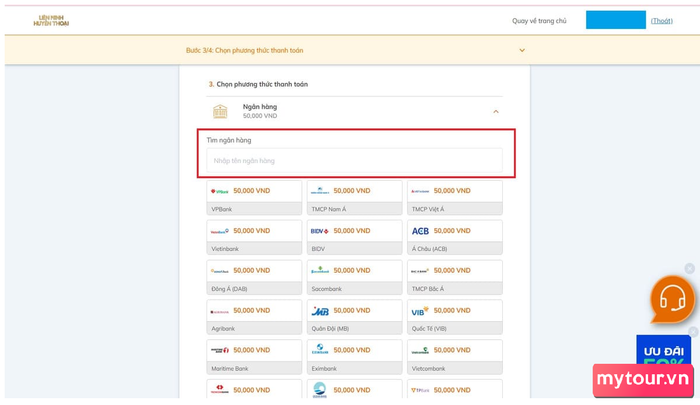Choose the Eximbank payment option
Image resolution: width=700 pixels, height=405 pixels.
[x=354, y=357]
